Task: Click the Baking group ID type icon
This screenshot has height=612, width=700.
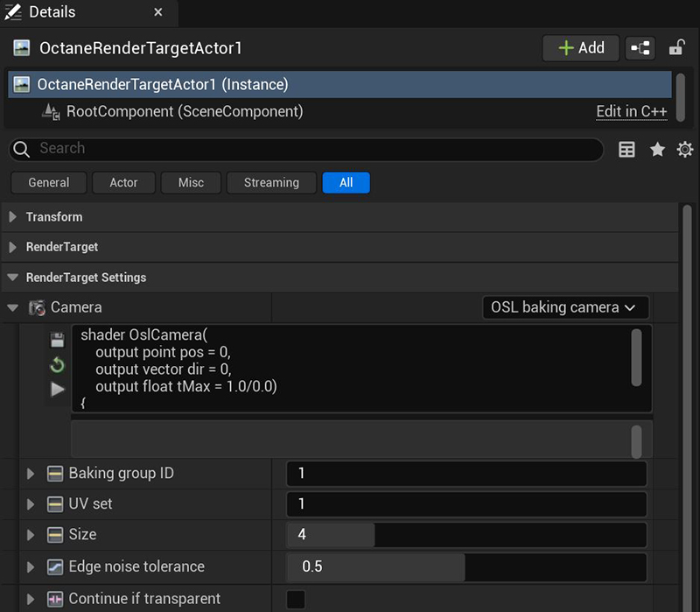Action: pos(55,474)
